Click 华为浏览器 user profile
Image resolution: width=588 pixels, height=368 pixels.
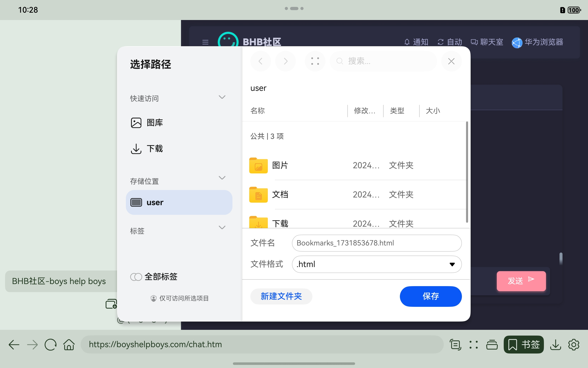coord(537,43)
